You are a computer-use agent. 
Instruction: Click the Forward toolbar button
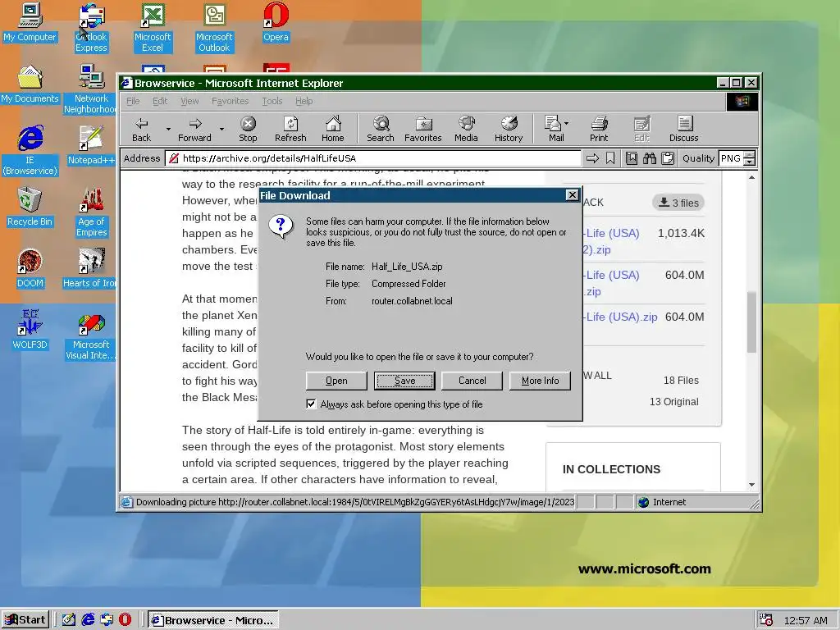point(194,129)
